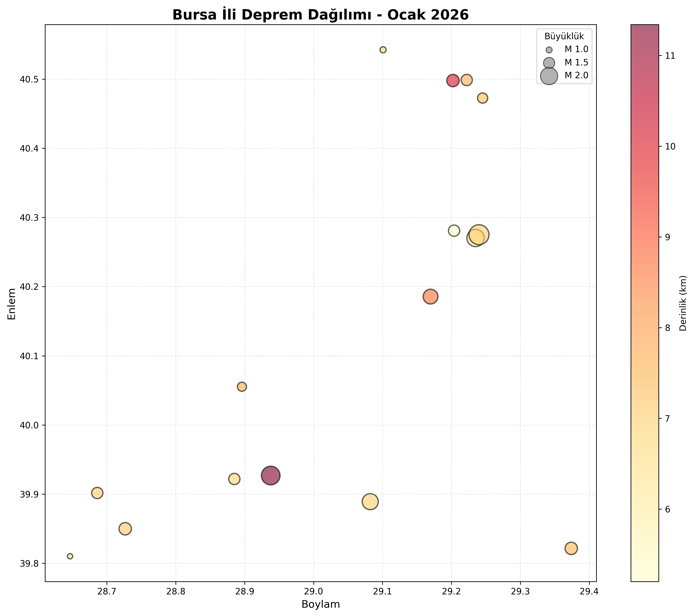The image size is (694, 616).
Task: Click colorbar at the 9 km level
Action: (x=644, y=237)
